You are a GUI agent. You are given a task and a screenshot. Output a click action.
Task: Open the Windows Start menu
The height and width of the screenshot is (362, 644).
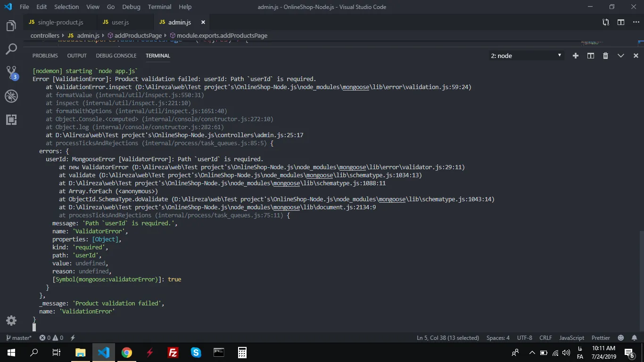click(11, 353)
